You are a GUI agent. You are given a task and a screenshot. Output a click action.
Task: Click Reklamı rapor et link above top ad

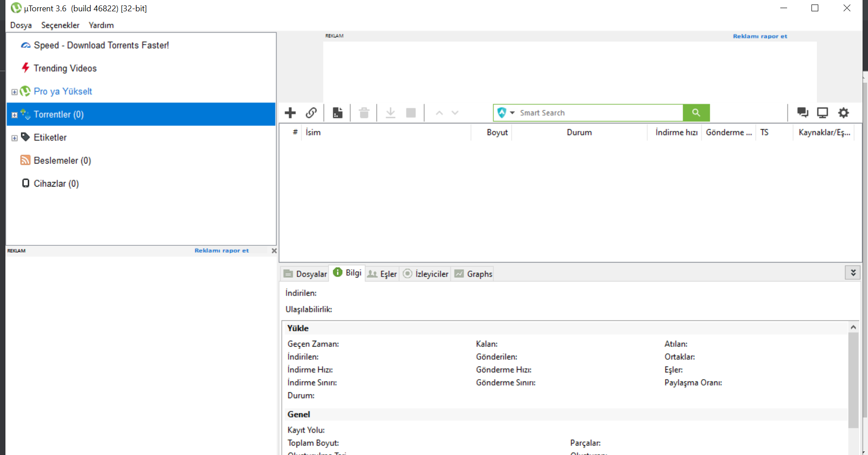760,36
